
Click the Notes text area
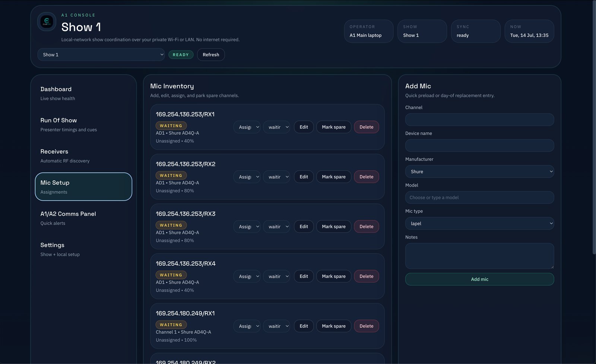(x=479, y=256)
